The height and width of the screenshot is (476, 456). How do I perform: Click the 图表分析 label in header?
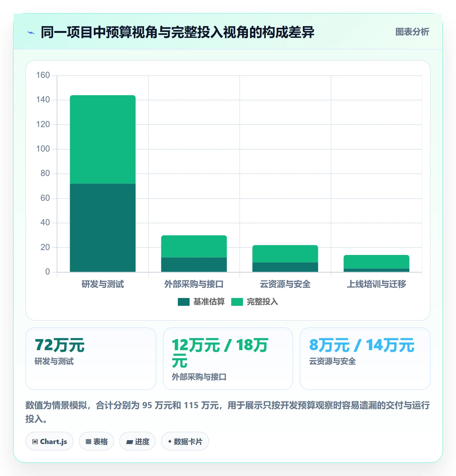coord(412,32)
